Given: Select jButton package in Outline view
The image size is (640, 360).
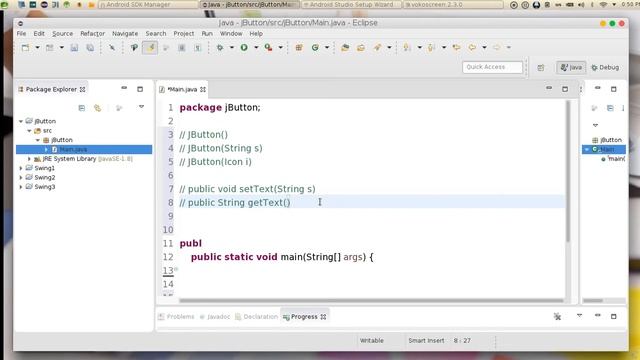Looking at the screenshot, I should (607, 140).
